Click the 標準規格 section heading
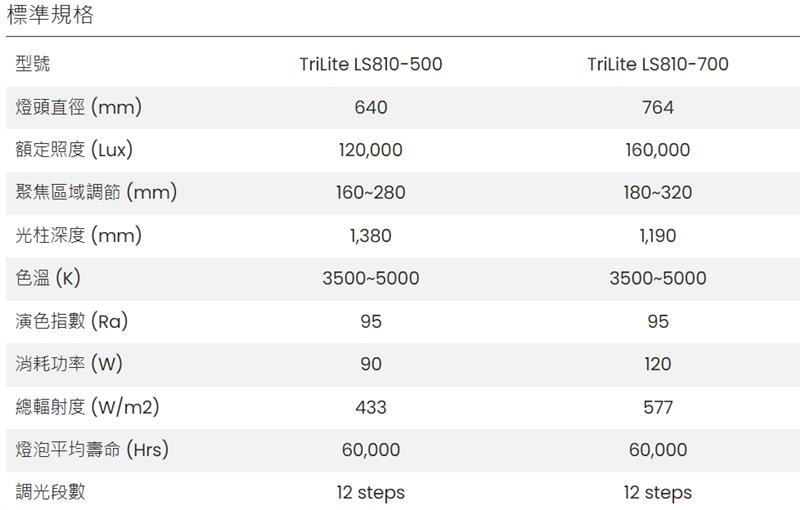Viewport: 800px width, 510px height. tap(50, 15)
